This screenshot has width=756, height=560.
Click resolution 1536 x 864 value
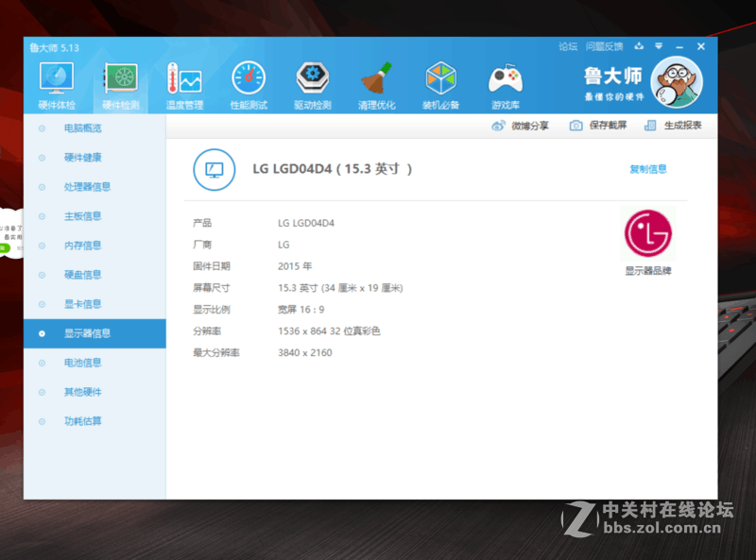[x=329, y=331]
